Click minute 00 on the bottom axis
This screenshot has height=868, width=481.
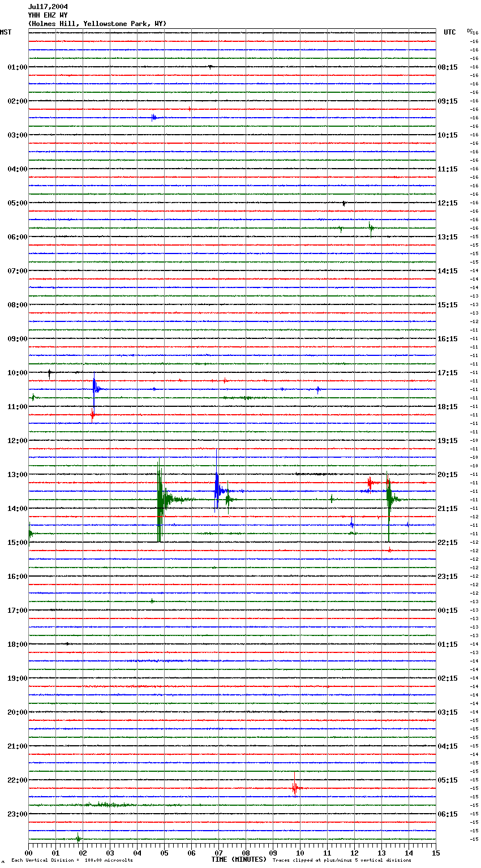[29, 853]
